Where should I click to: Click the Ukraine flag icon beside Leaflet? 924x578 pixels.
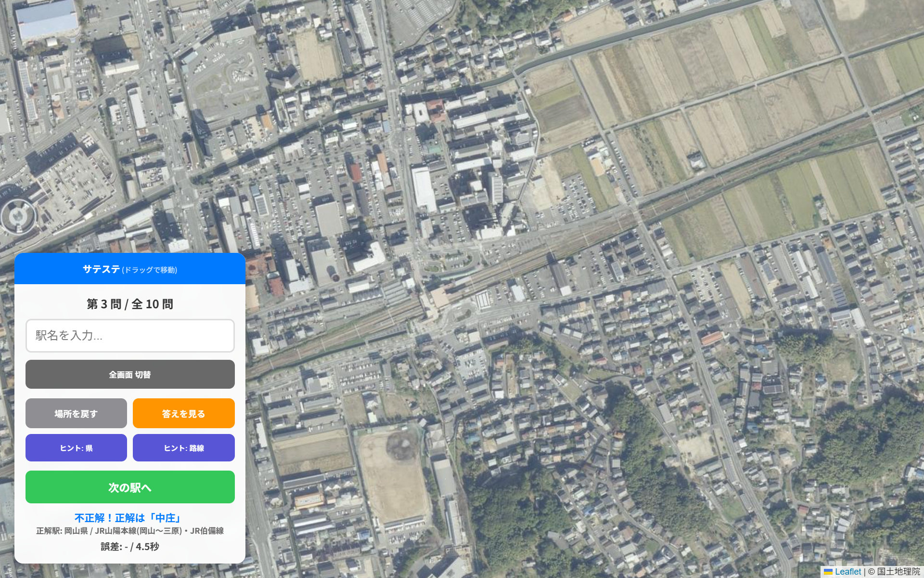[x=828, y=572]
